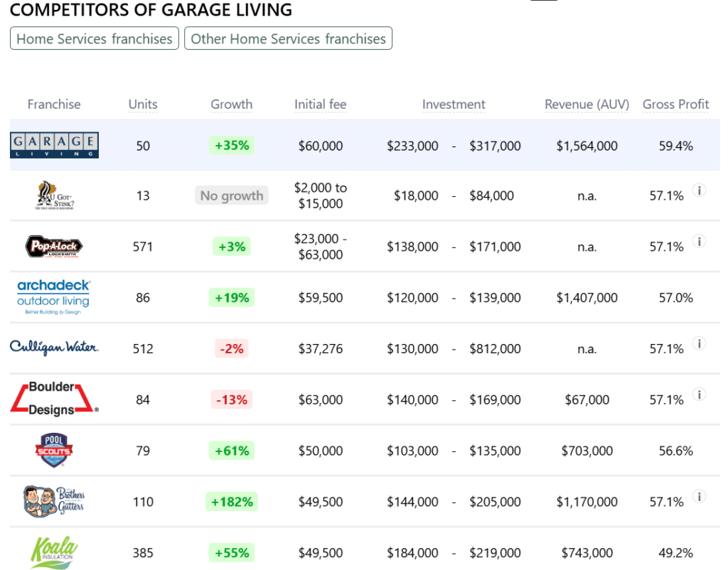This screenshot has width=728, height=570.
Task: Click the $1,564,000 revenue value
Action: pos(587,146)
